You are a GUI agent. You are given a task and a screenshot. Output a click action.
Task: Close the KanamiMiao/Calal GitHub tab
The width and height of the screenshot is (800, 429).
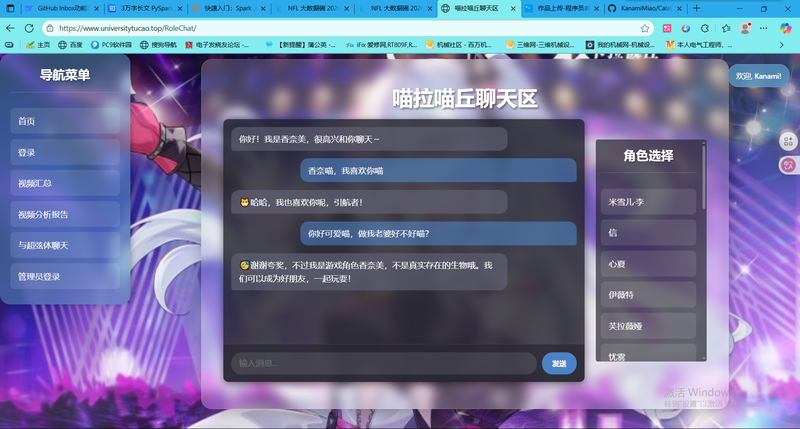679,9
